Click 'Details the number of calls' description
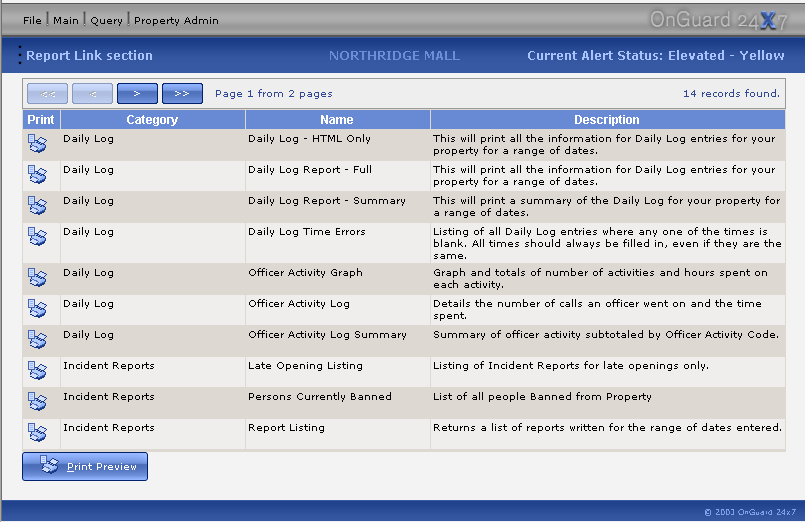 coord(597,310)
